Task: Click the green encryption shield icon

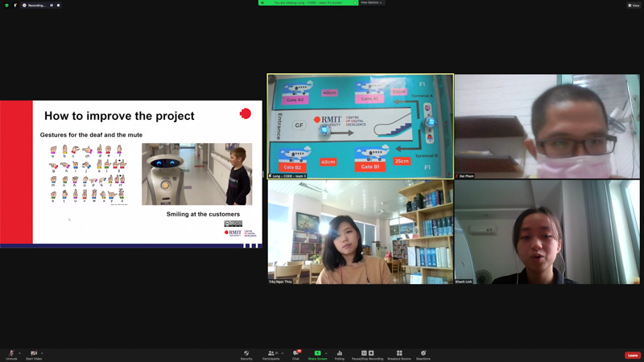Action: coord(7,5)
